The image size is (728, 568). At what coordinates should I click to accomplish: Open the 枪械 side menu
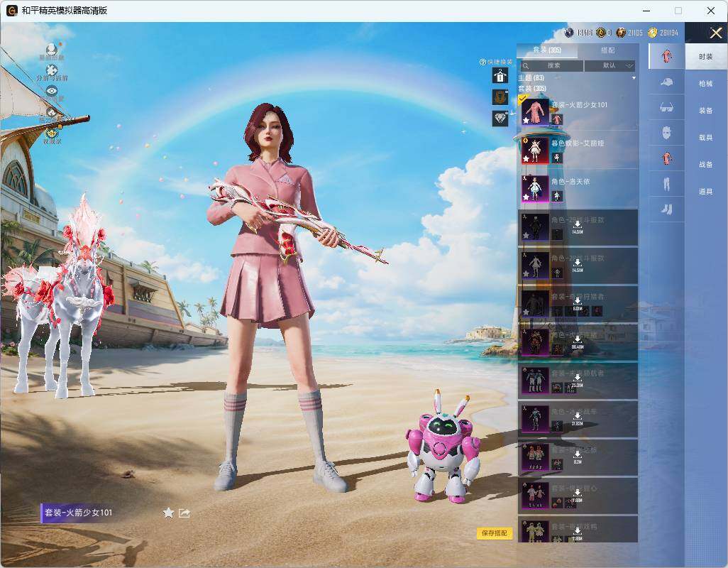(x=705, y=84)
